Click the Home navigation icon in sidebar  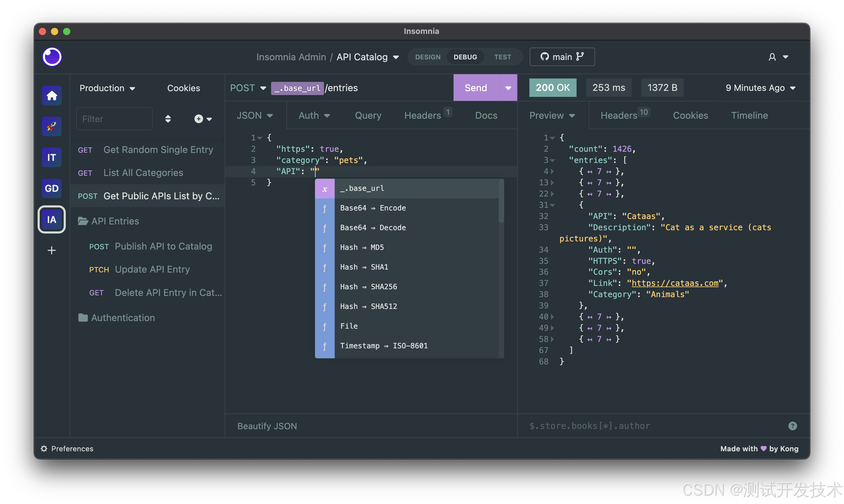(x=52, y=95)
